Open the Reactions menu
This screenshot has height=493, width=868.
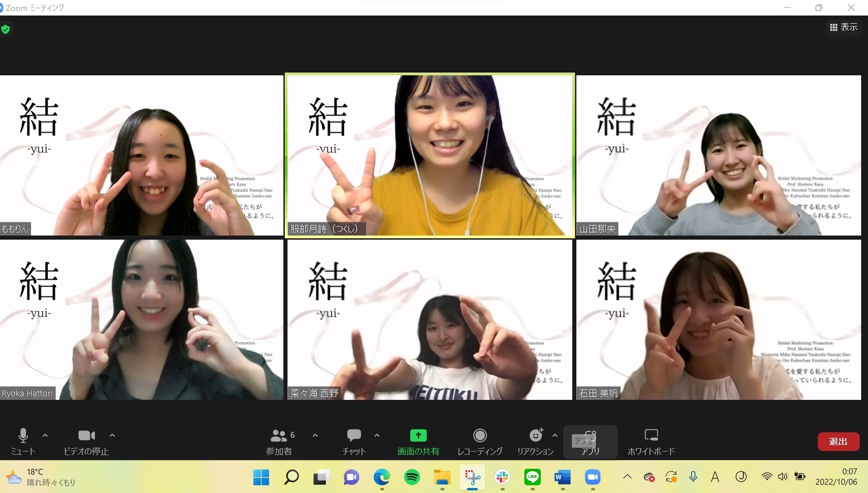click(535, 441)
